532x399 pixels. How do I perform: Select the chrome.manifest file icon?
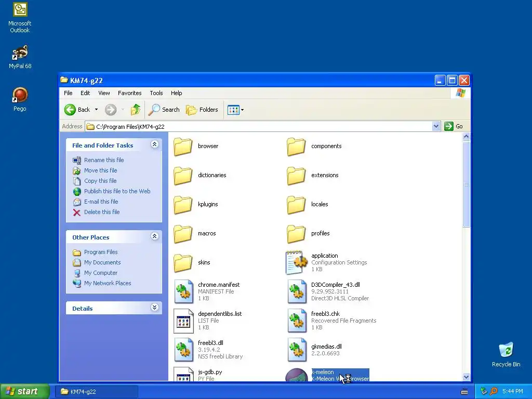[183, 291]
